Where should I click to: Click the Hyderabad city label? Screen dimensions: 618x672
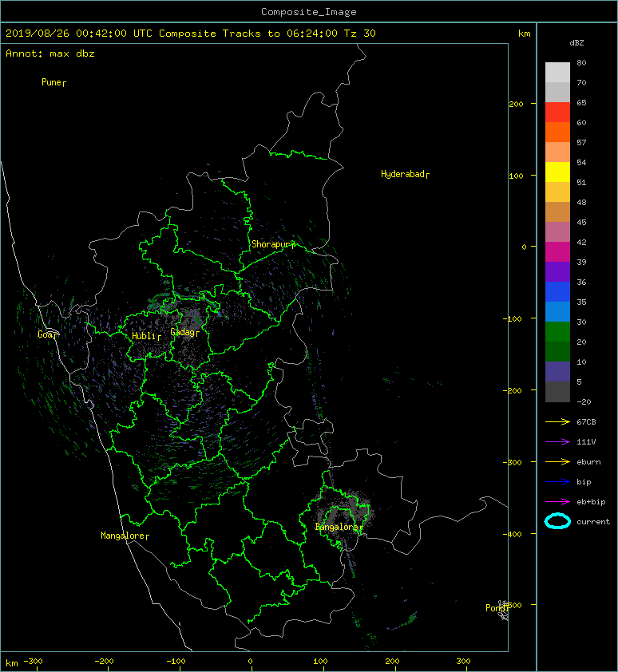point(405,174)
